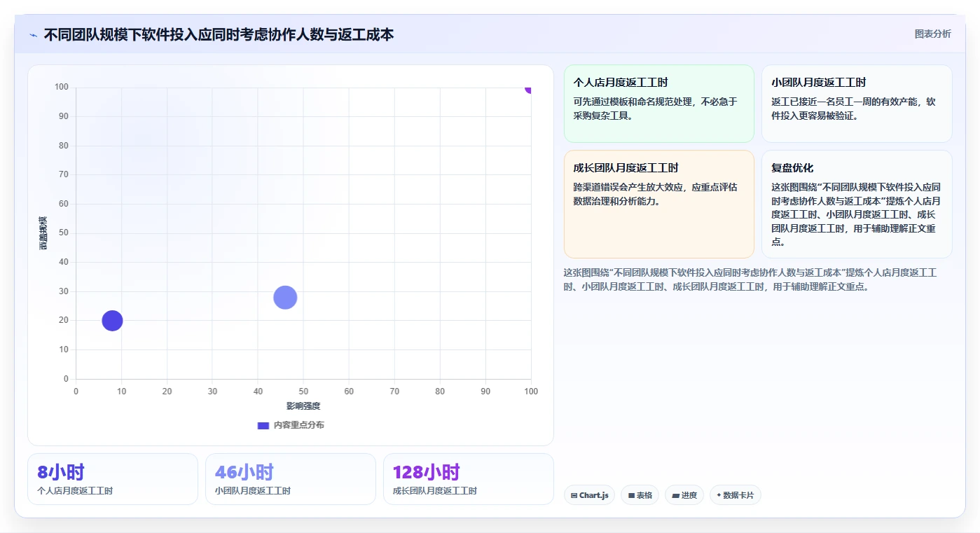980x533 pixels.
Task: Click the 内容重点分布 legend label text
Action: click(x=298, y=425)
